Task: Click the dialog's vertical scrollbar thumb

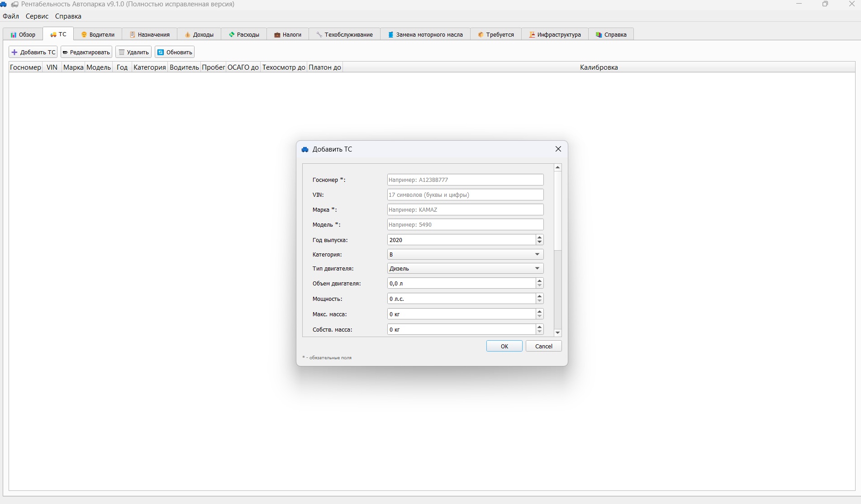Action: [558, 210]
